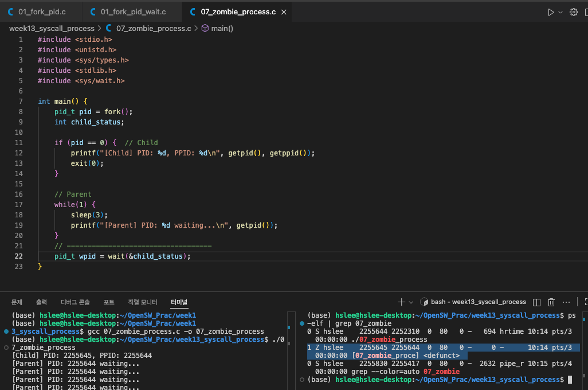Open the 포트 (Ports) panel tab

(109, 302)
